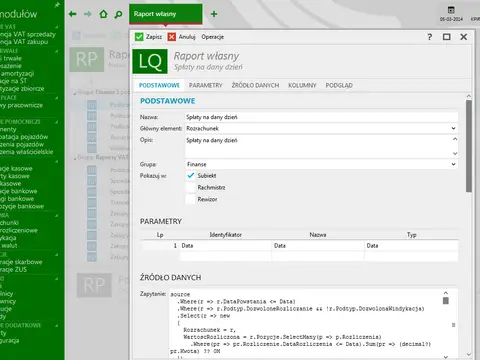Collapse the VAT sidebar section arrow
This screenshot has width=480, height=360.
(56, 27)
